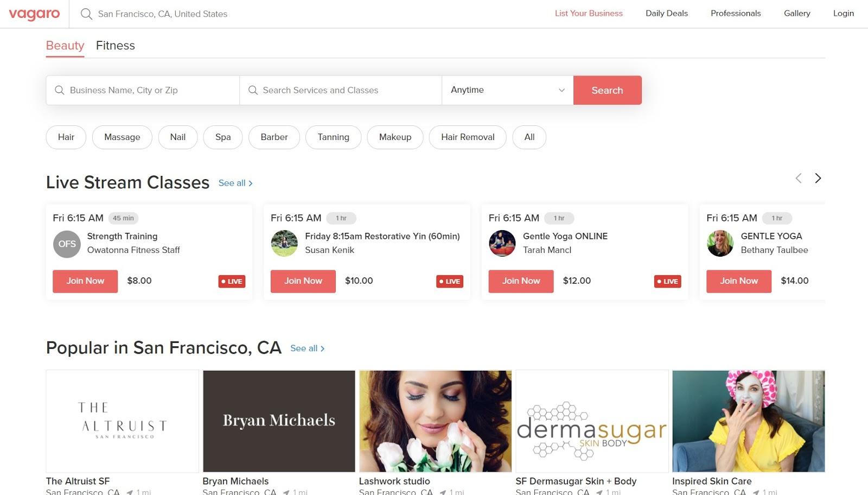The height and width of the screenshot is (495, 868).
Task: Go to Professionals page
Action: [736, 14]
